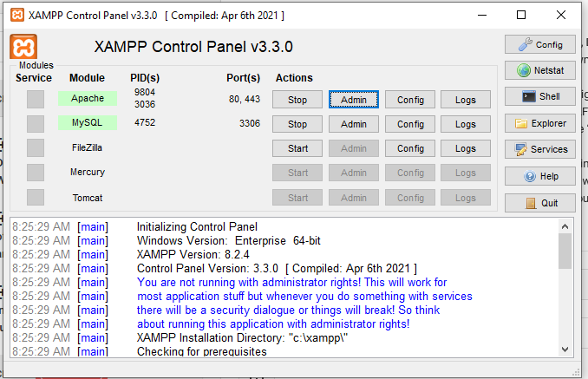
Task: Open FileZilla Config menu
Action: point(410,148)
